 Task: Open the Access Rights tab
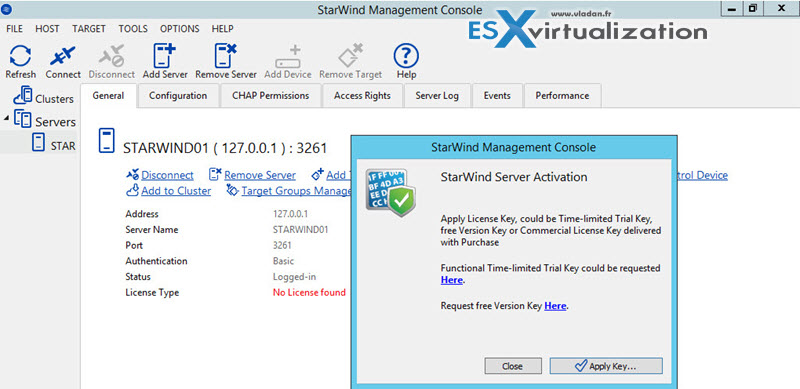pyautogui.click(x=362, y=96)
